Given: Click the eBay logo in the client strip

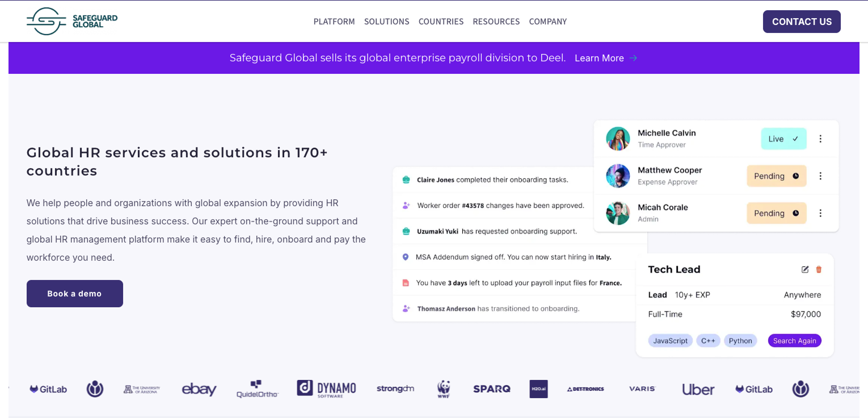Looking at the screenshot, I should point(199,389).
